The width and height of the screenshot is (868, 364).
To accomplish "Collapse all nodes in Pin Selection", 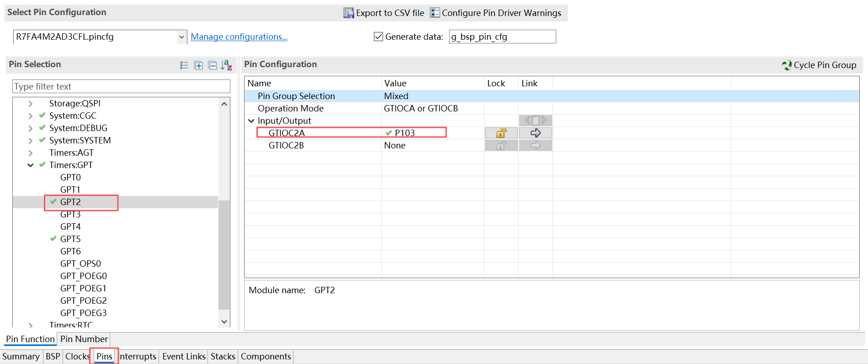I will [213, 65].
